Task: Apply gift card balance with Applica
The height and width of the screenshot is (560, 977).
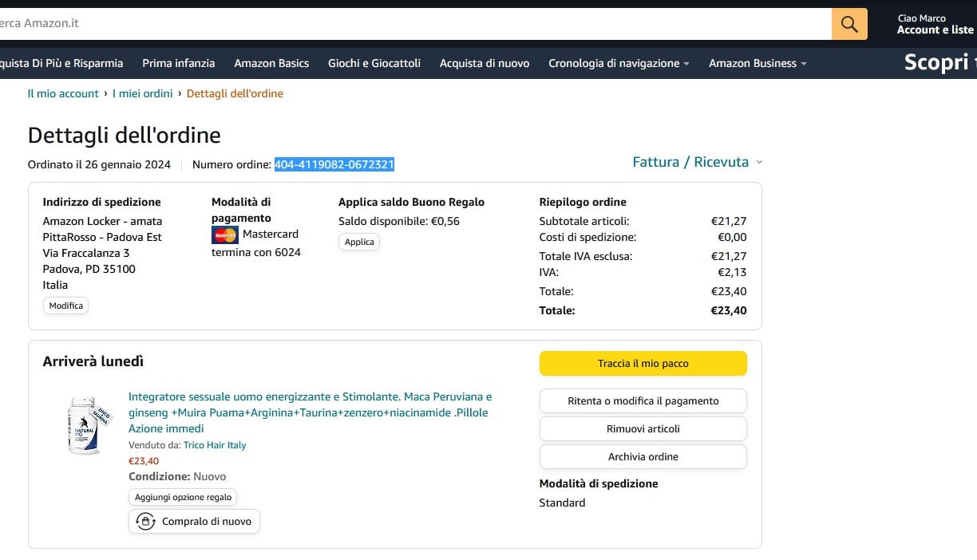Action: point(359,242)
